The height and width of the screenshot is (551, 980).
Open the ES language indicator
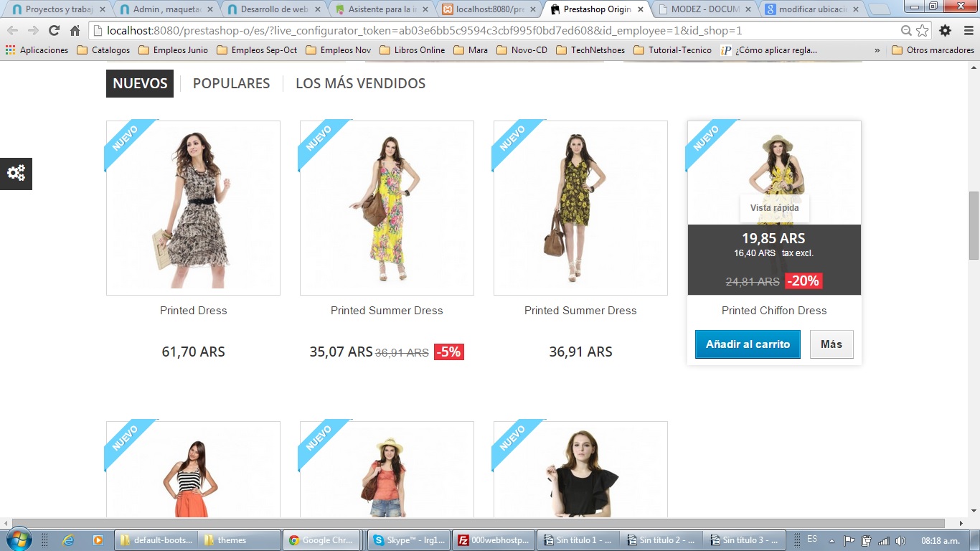click(x=812, y=539)
